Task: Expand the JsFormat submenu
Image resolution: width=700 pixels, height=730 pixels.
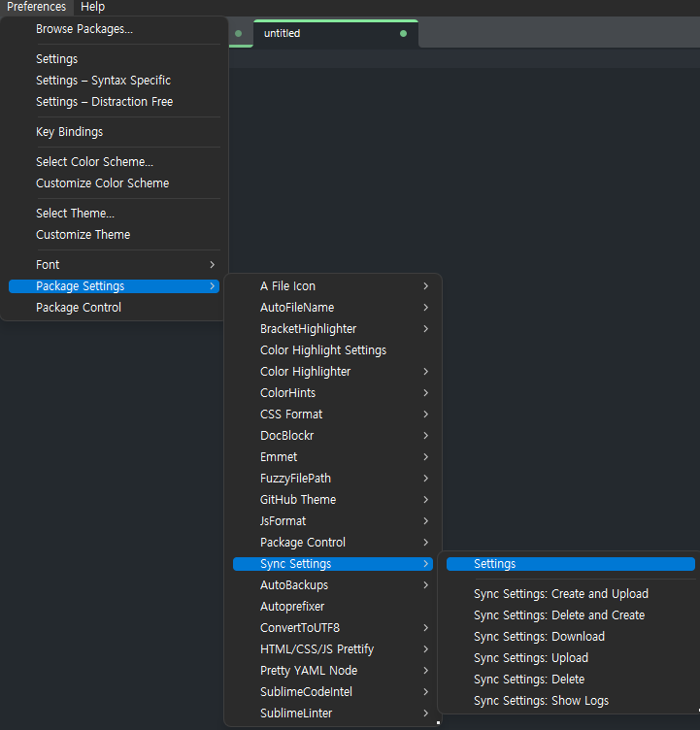Action: pos(333,522)
